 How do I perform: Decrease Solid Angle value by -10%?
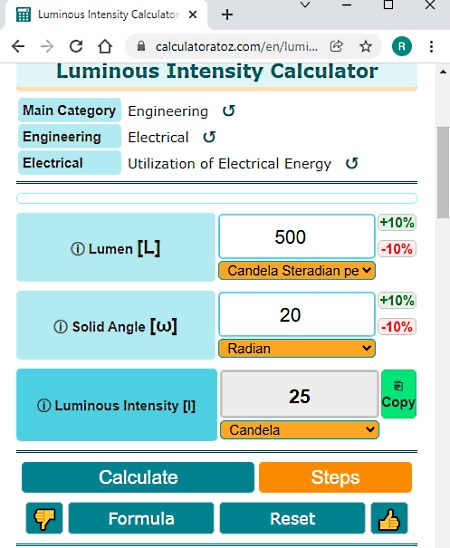pyautogui.click(x=397, y=327)
